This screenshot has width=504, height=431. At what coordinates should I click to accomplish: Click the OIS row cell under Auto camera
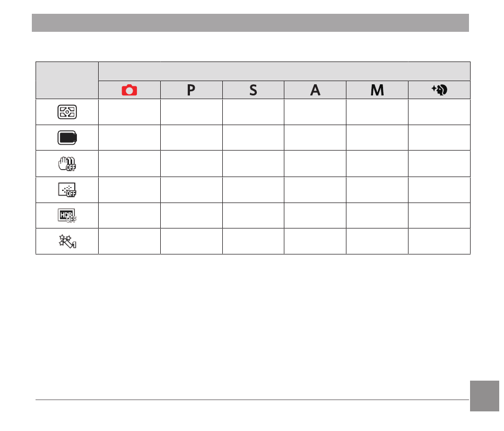click(x=129, y=164)
